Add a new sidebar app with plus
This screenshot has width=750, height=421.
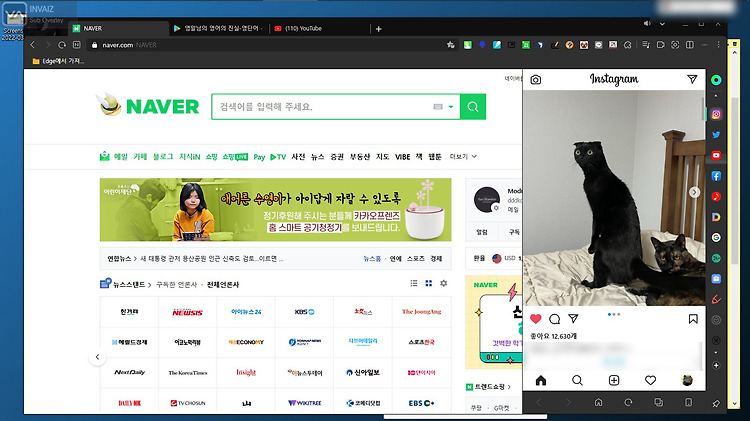(x=716, y=366)
